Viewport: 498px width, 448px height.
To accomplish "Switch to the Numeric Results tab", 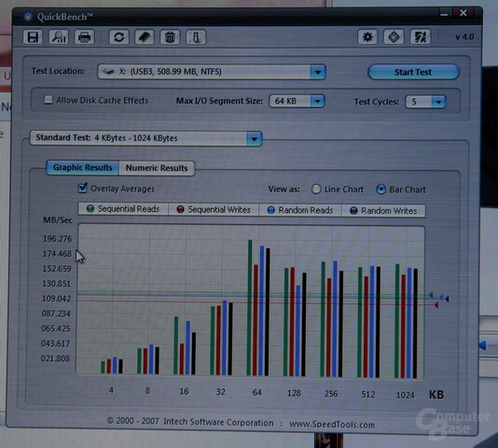I will tap(157, 168).
